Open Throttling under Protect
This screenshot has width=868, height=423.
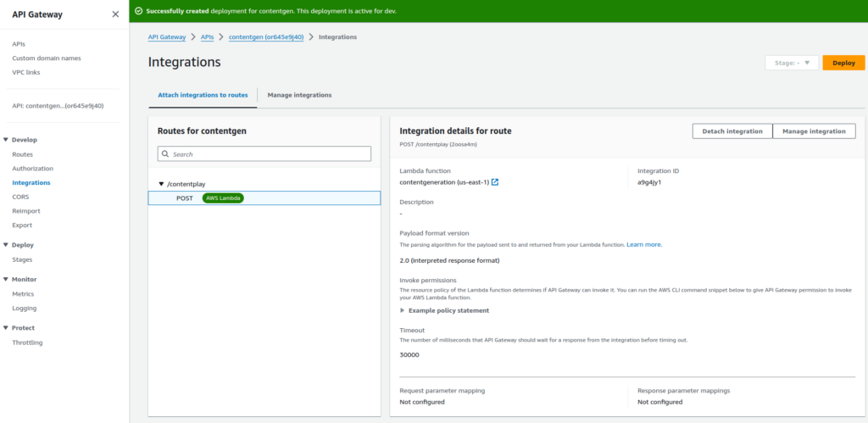tap(27, 342)
